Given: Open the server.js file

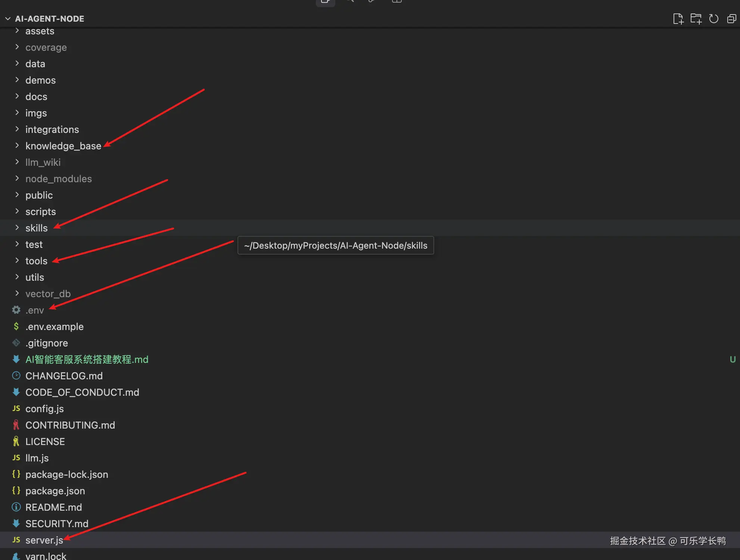Looking at the screenshot, I should [x=44, y=540].
